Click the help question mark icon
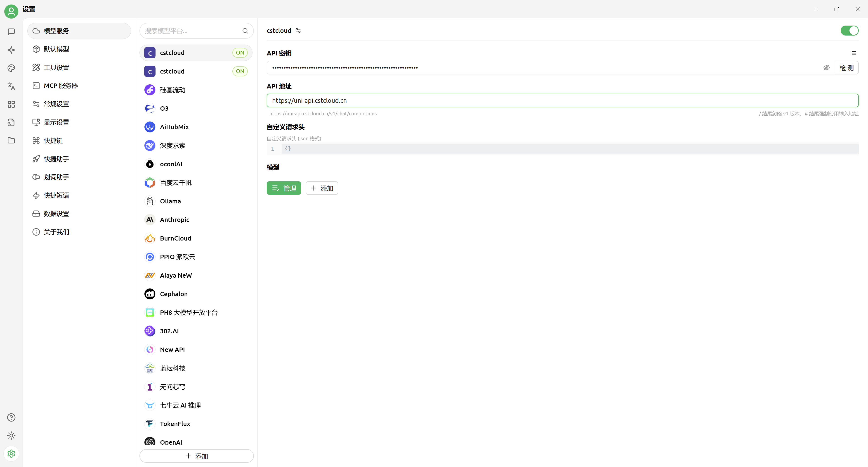The width and height of the screenshot is (868, 467). tap(11, 417)
